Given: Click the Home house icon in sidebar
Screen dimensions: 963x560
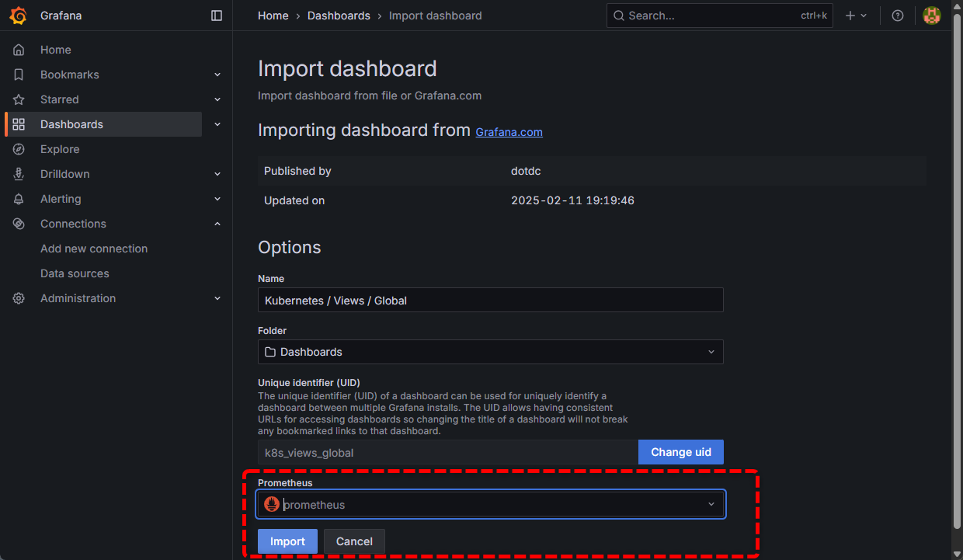Looking at the screenshot, I should click(x=19, y=50).
